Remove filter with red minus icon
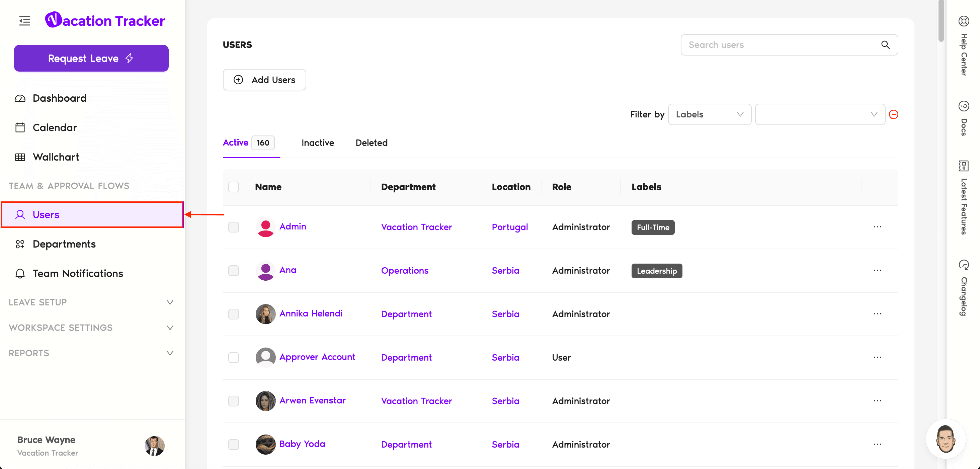The width and height of the screenshot is (980, 469). click(893, 114)
